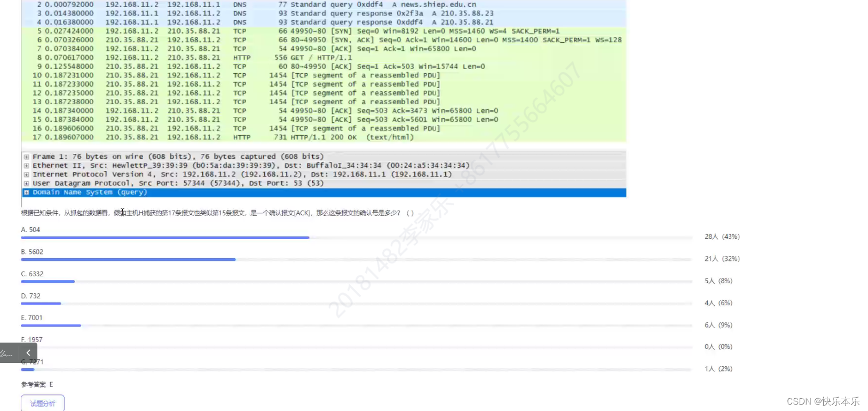Click the 0人 (0%) vote count
This screenshot has height=411, width=868.
(x=718, y=347)
